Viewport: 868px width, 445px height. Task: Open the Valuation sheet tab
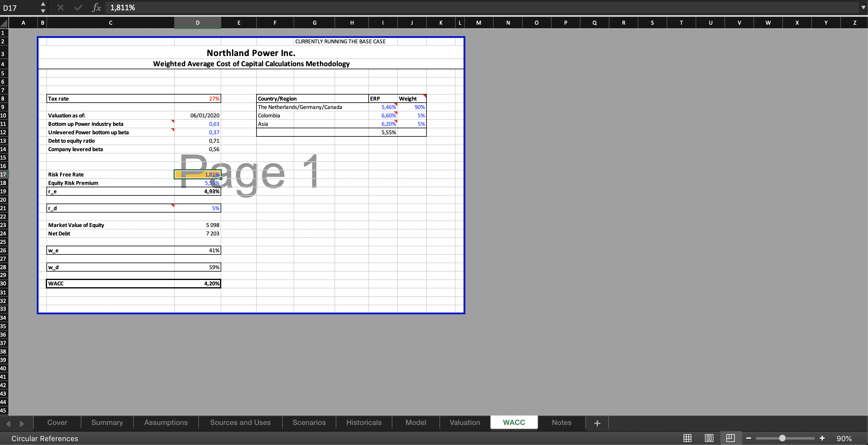[x=465, y=422]
